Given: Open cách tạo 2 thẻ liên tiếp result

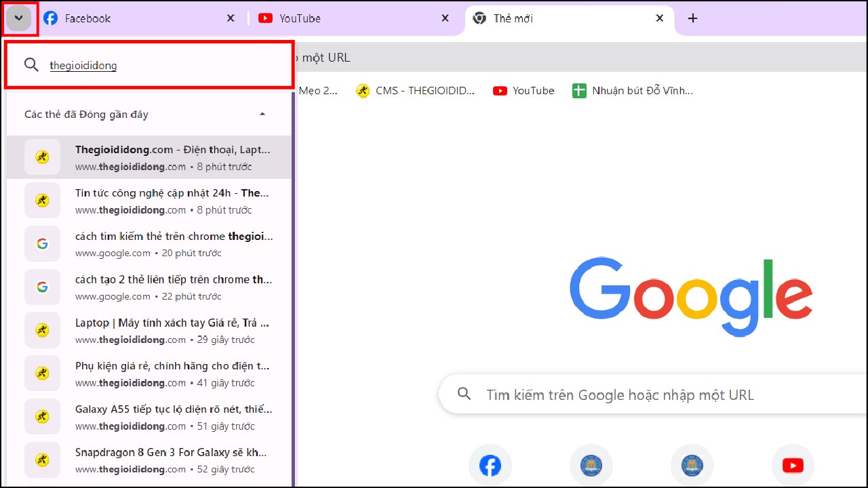Looking at the screenshot, I should (x=149, y=287).
